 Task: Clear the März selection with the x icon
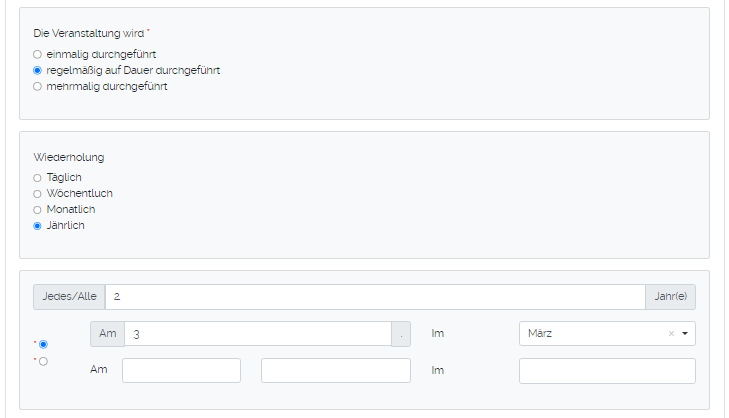(671, 334)
